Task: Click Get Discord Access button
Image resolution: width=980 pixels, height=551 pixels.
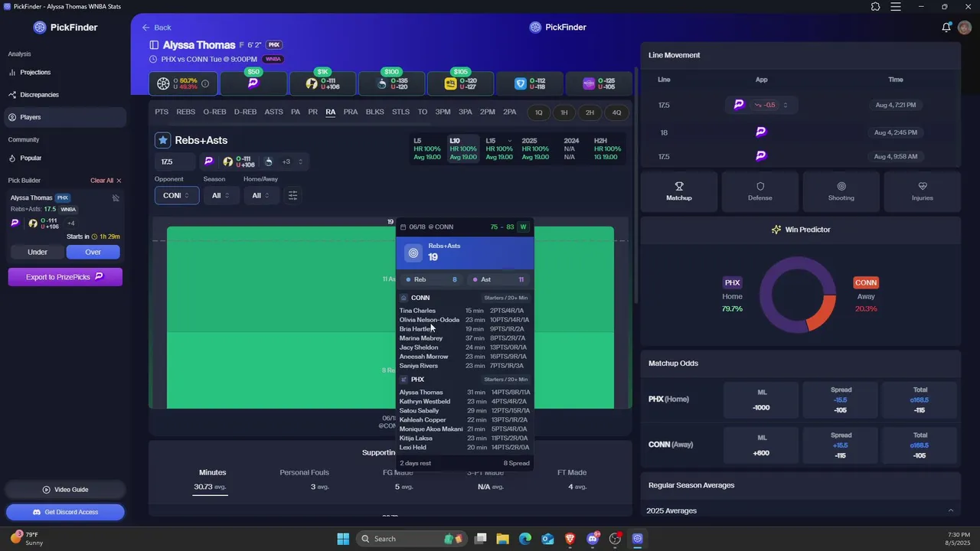Action: point(65,512)
